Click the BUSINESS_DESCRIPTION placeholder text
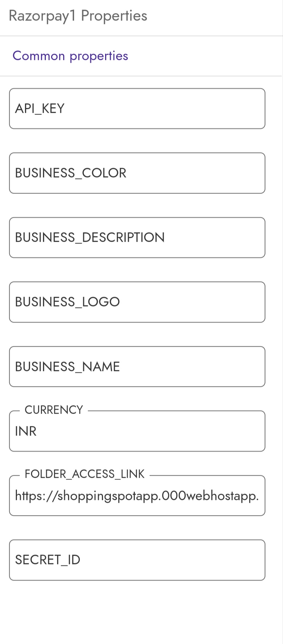283x644 pixels. click(x=90, y=237)
